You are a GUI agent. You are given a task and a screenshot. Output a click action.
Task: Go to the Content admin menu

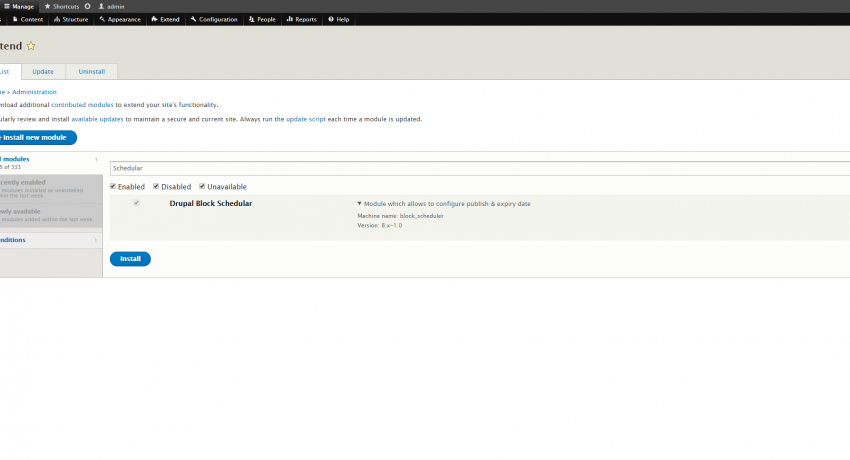click(28, 20)
